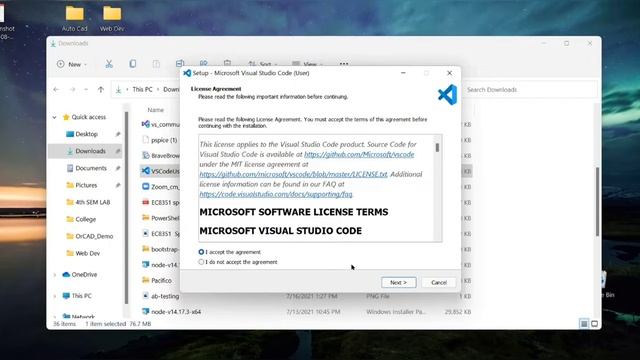Click the license text scrollbar thumb
Screen dimensions: 640x360
tap(438, 147)
